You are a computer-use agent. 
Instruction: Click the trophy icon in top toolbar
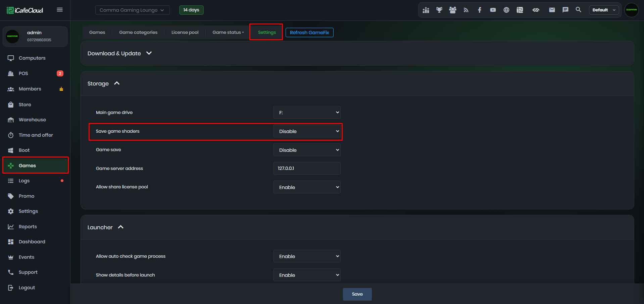pyautogui.click(x=439, y=10)
